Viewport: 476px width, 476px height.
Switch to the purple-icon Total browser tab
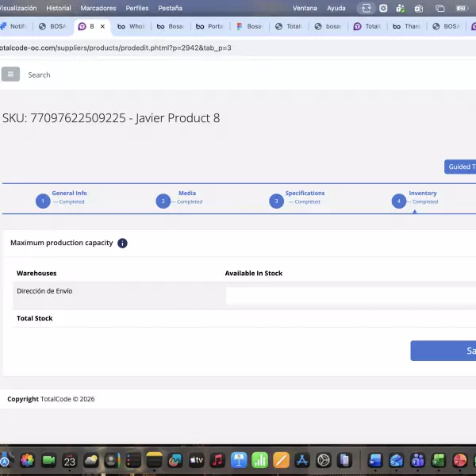[367, 26]
